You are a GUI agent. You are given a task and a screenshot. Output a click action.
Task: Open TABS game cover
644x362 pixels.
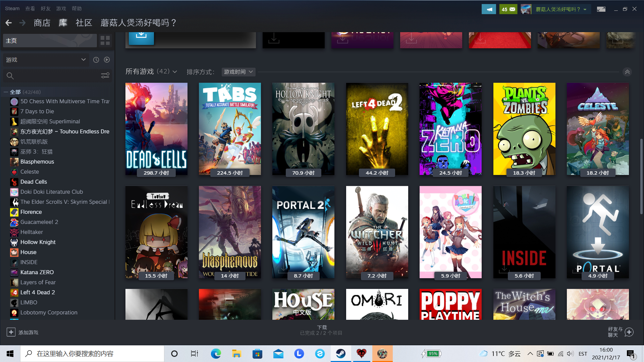pos(230,129)
